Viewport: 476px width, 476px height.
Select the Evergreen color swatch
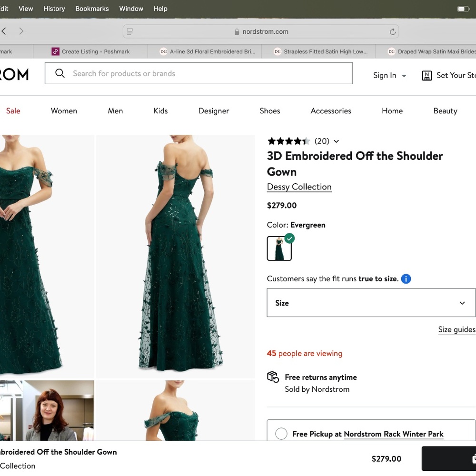point(279,248)
